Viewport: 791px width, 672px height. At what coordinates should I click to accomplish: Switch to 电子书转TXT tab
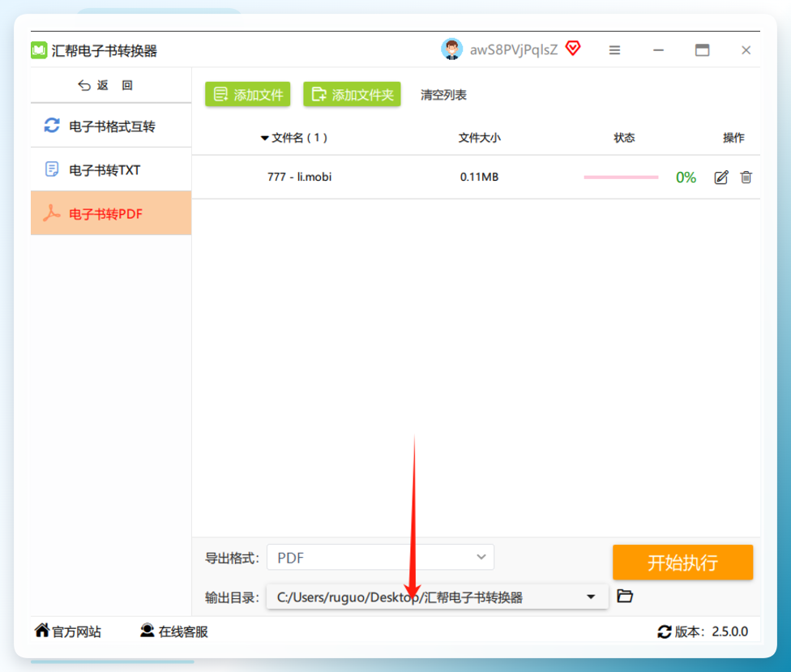[111, 170]
